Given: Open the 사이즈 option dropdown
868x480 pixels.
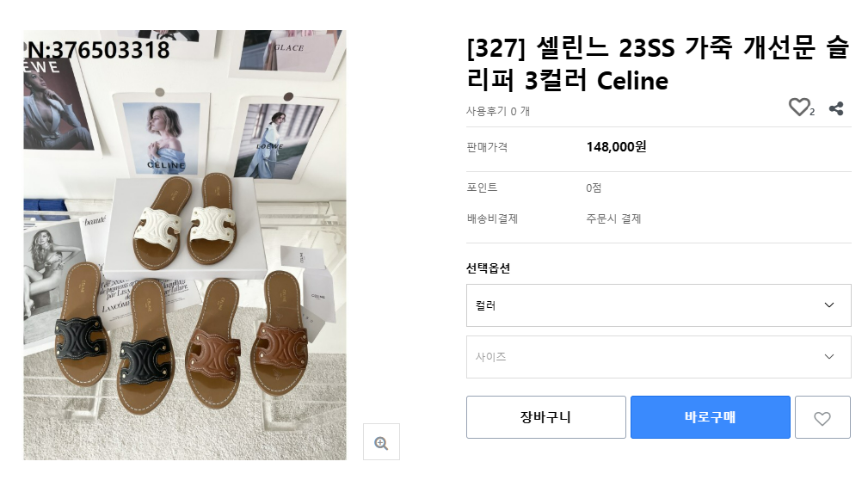Looking at the screenshot, I should coord(658,357).
